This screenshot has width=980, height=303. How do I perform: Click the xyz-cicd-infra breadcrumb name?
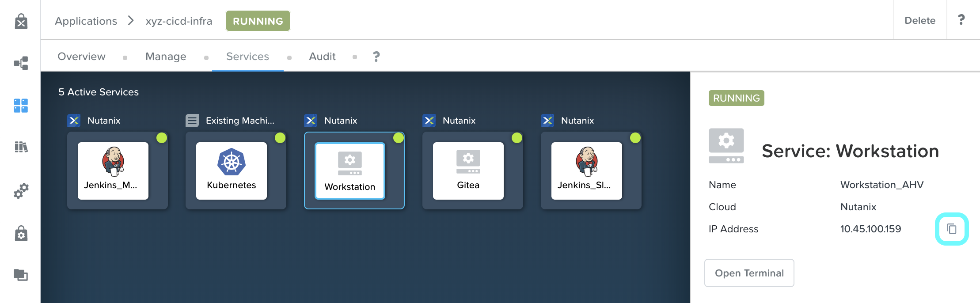pos(179,21)
